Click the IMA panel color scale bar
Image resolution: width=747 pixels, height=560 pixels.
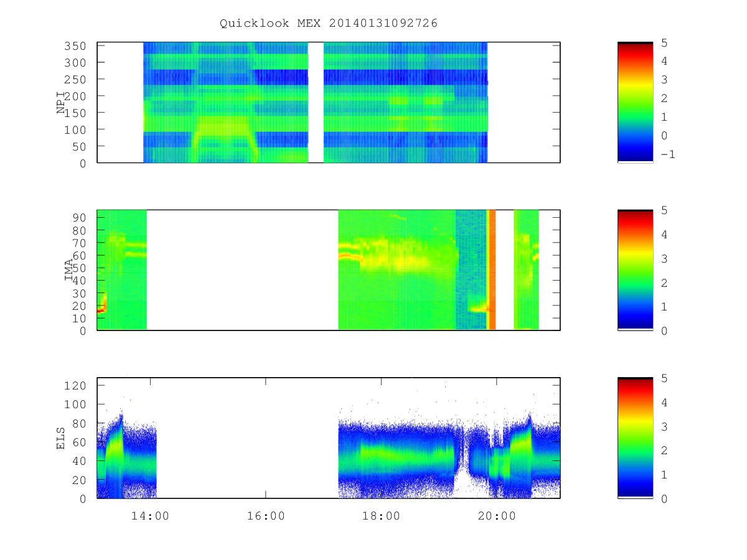635,270
